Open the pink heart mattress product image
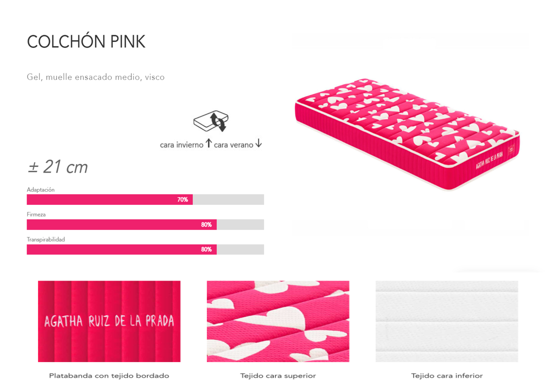The image size is (560, 392). (407, 134)
